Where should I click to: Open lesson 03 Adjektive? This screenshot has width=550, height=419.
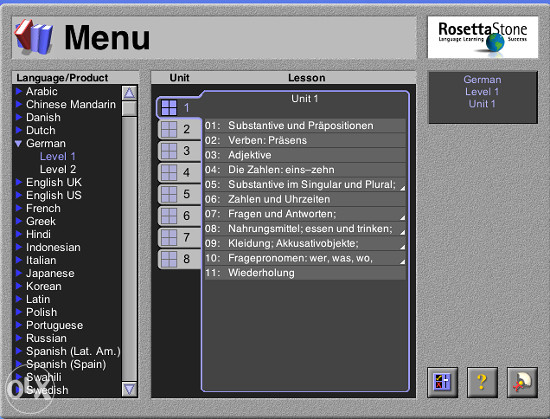(x=305, y=155)
